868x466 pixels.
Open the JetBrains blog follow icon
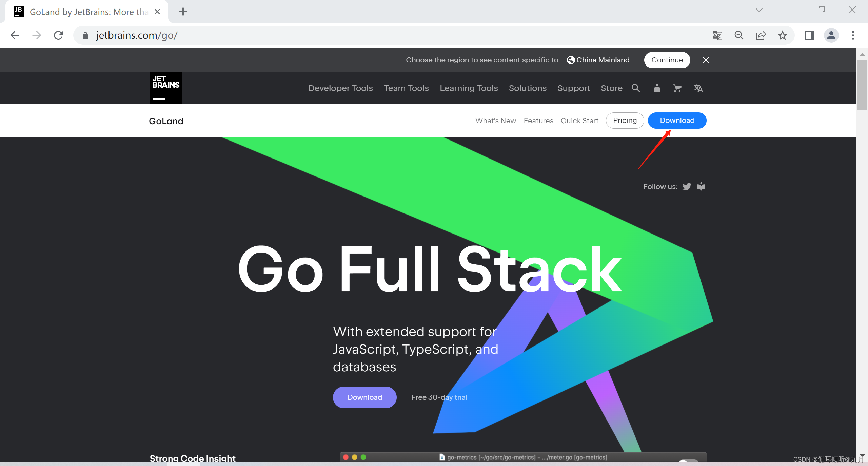pyautogui.click(x=701, y=187)
